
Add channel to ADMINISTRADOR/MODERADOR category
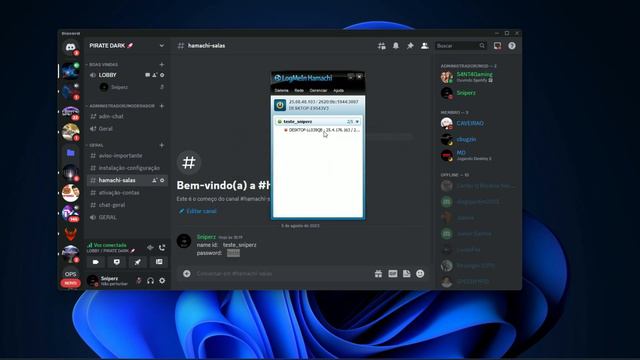point(162,106)
